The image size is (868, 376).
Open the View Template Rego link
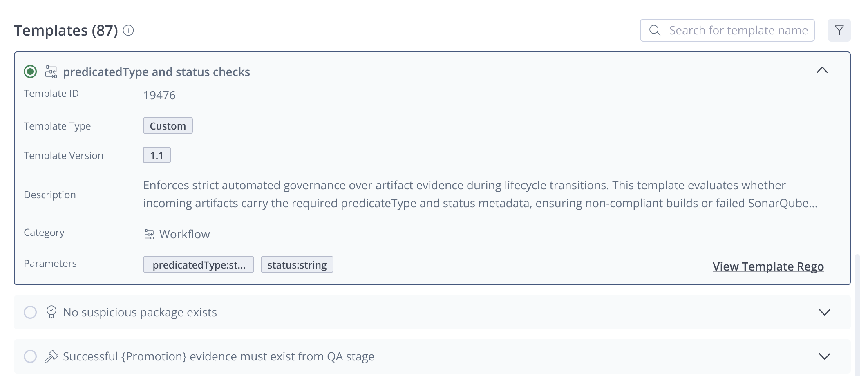(x=768, y=266)
